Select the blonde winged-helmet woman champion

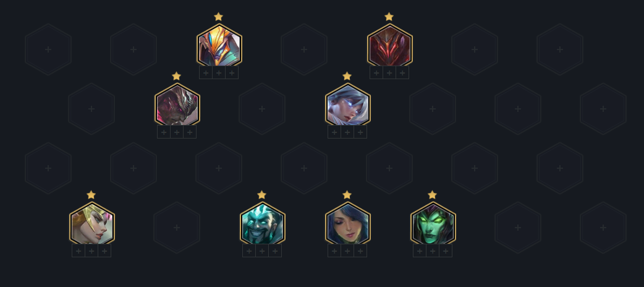coord(92,223)
